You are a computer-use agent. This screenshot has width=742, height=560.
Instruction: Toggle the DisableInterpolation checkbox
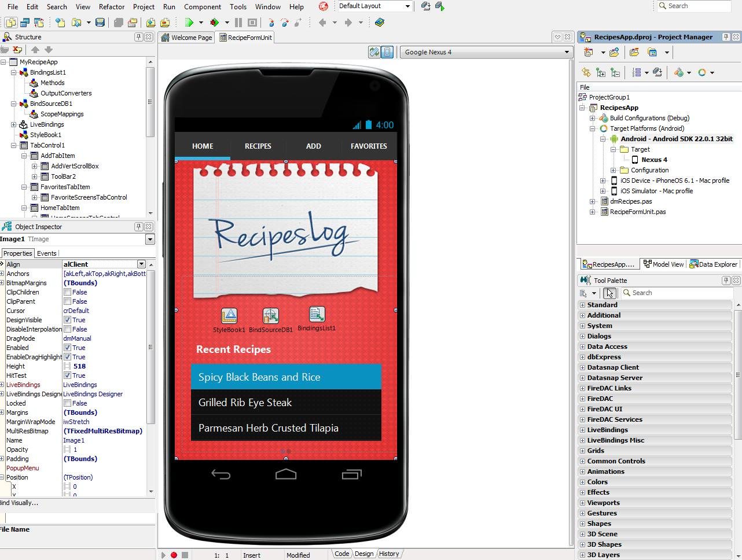(67, 329)
